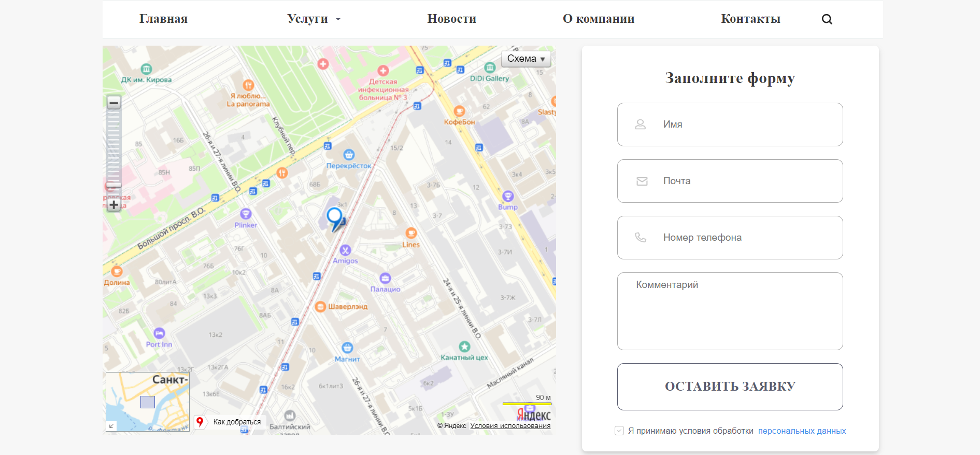980x455 pixels.
Task: Open the Контакты menu item
Action: [750, 19]
